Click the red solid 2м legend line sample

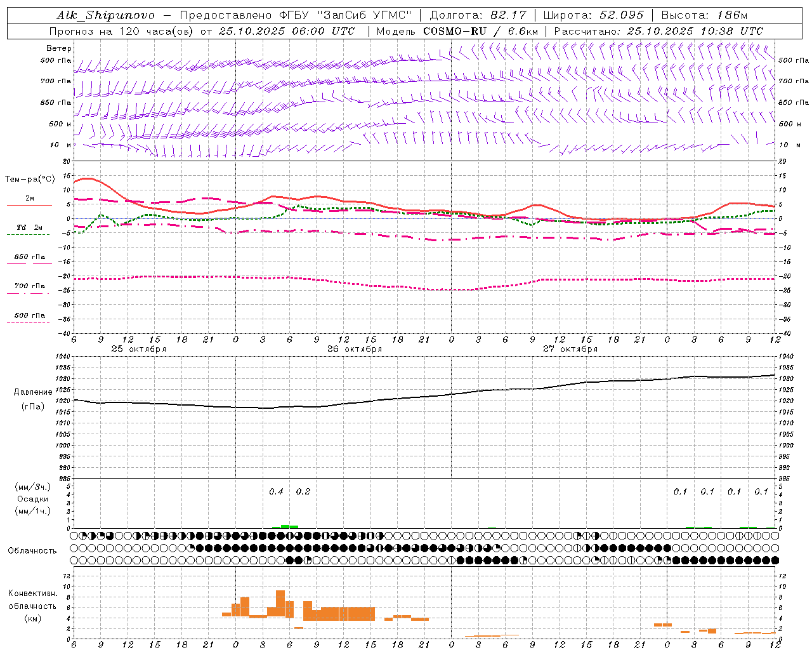[x=29, y=206]
